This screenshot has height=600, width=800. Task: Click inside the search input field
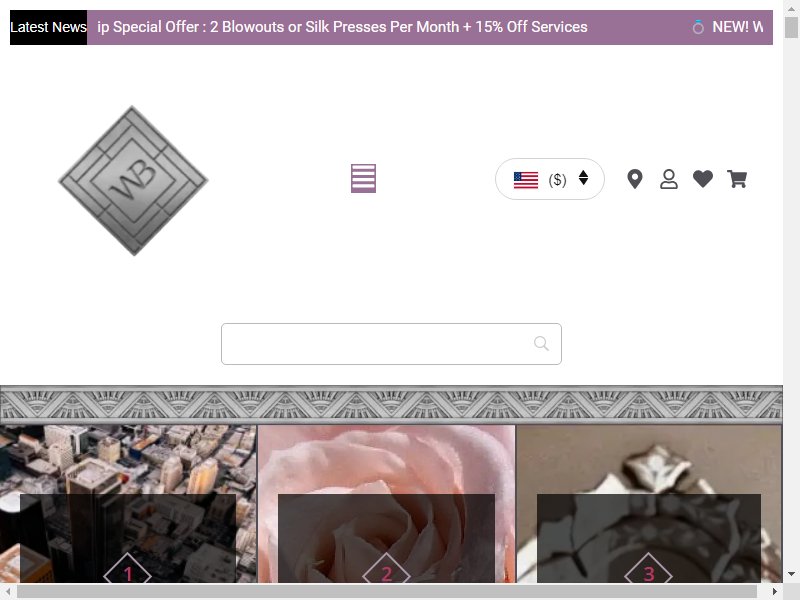391,344
